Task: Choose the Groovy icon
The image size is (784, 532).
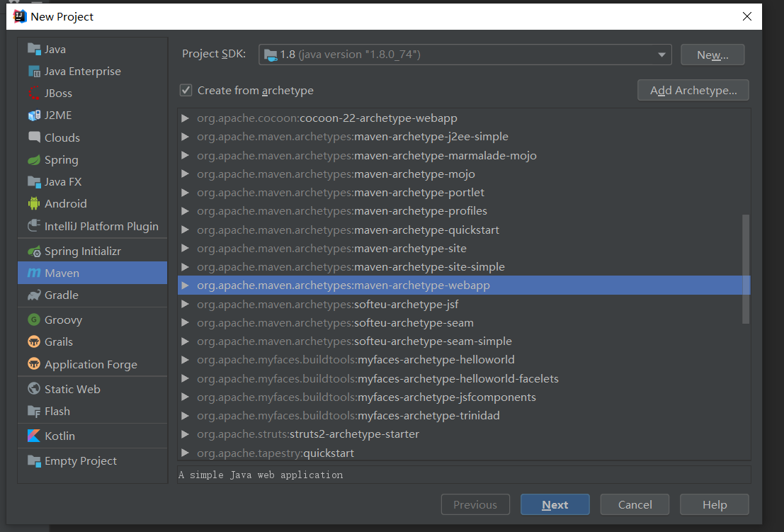Action: click(x=34, y=319)
